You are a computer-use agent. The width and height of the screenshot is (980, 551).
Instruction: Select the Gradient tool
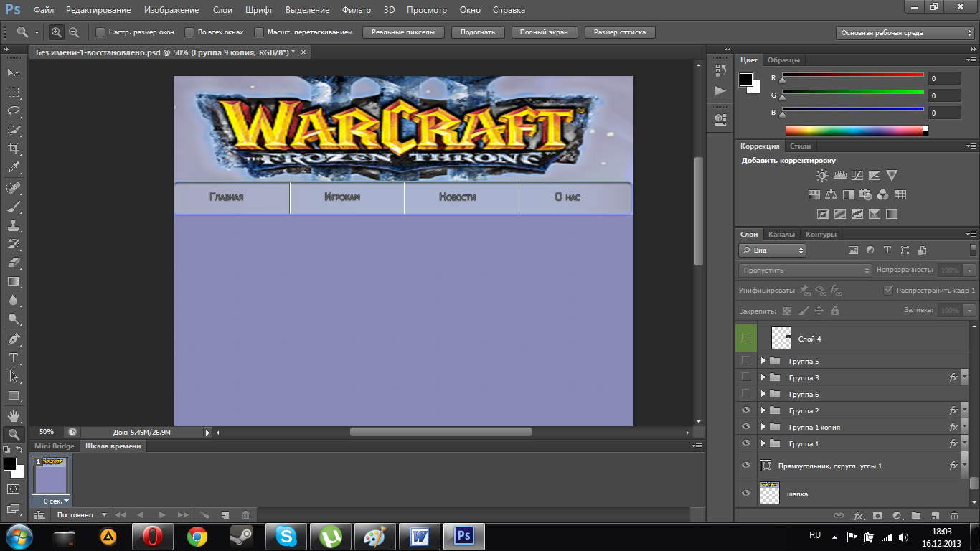coord(14,281)
